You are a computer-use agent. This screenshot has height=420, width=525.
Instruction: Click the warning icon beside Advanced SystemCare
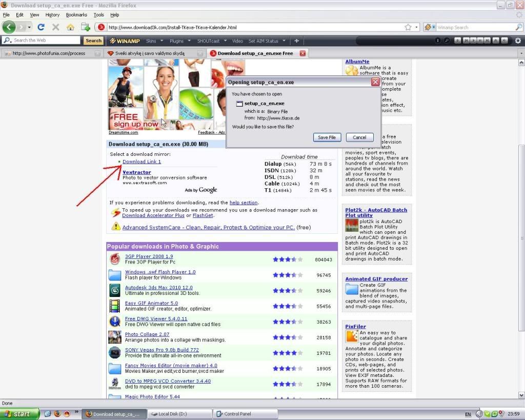click(116, 227)
